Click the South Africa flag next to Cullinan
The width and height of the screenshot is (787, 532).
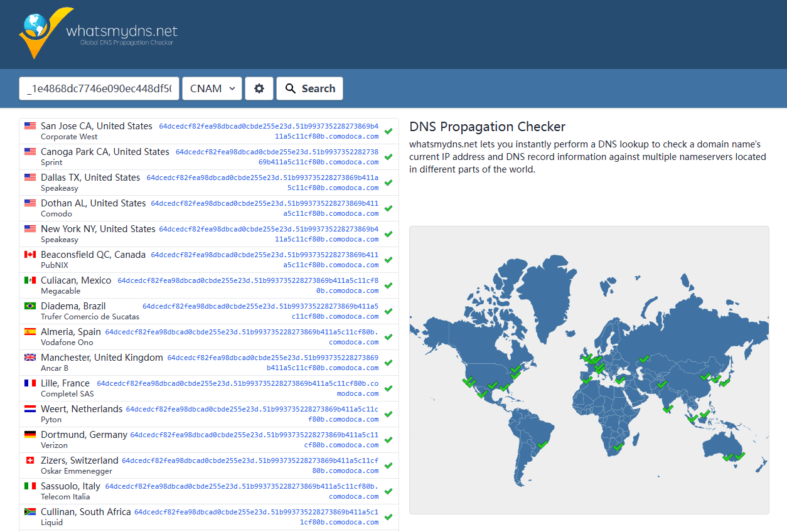(x=30, y=512)
